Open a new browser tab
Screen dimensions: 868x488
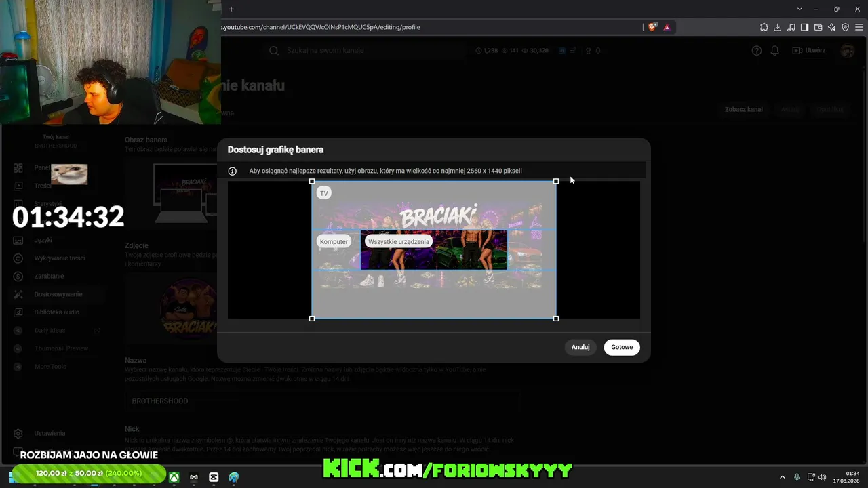point(231,9)
